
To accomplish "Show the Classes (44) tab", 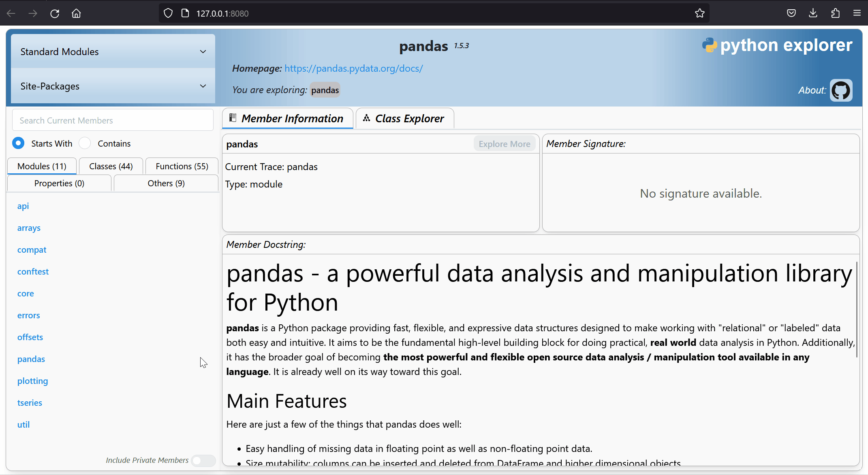I will [x=111, y=166].
